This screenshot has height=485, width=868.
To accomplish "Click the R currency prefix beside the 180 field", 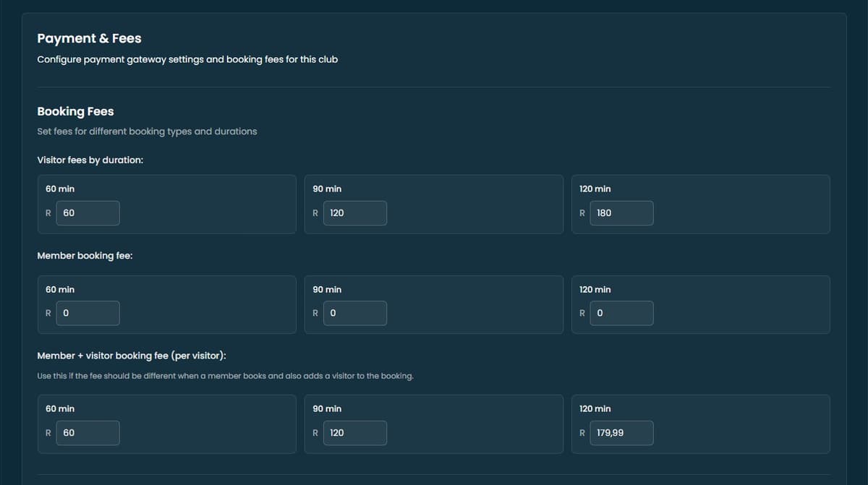I will pos(582,213).
